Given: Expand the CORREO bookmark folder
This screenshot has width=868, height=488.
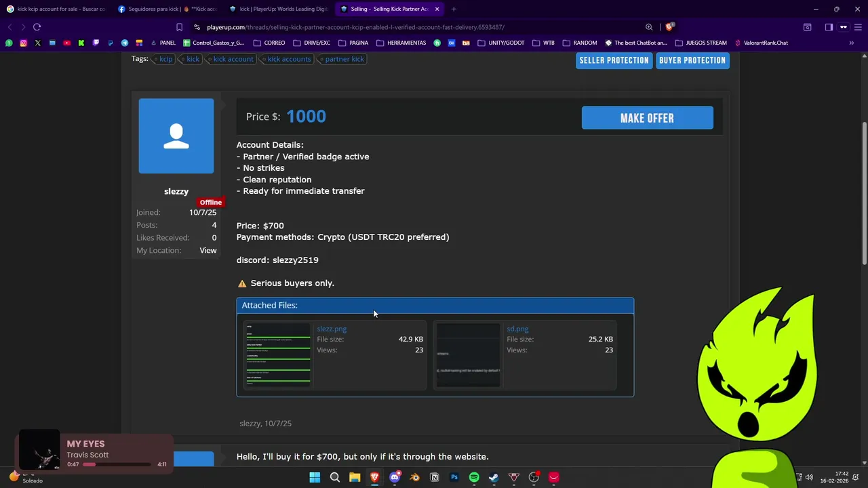Looking at the screenshot, I should click(x=269, y=43).
